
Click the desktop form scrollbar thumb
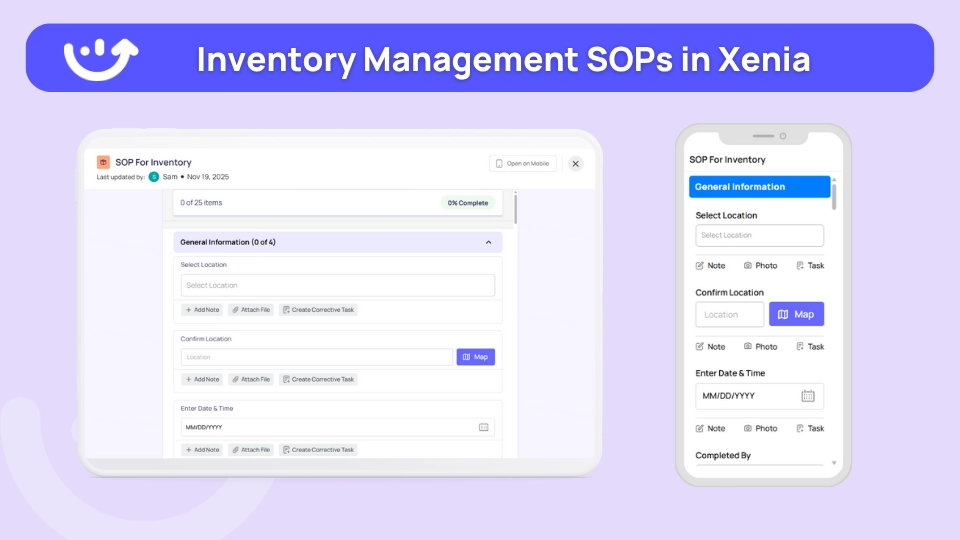516,208
